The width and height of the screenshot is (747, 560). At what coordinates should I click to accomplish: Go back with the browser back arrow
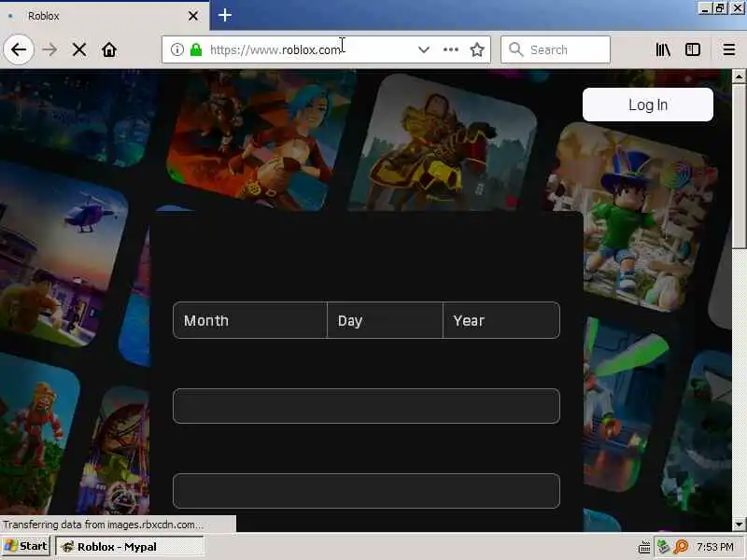pos(19,49)
